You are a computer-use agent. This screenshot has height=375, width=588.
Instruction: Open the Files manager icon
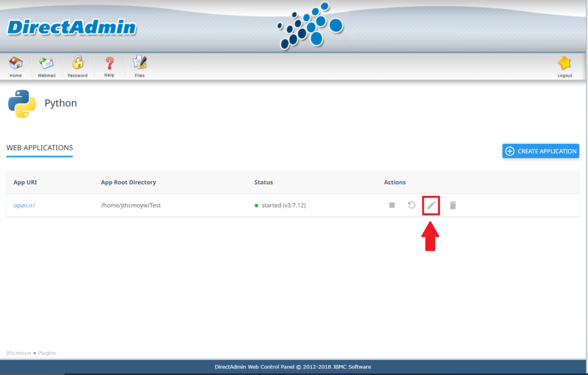139,64
